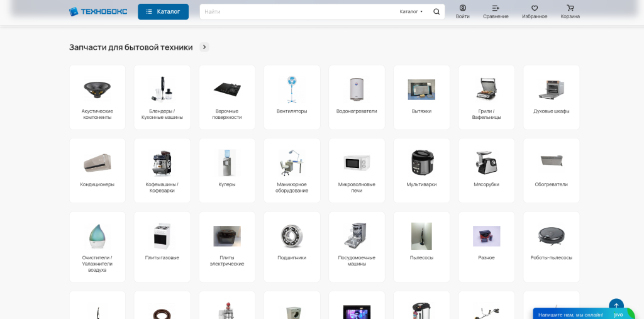The height and width of the screenshot is (319, 644).
Task: Click the Разное category label
Action: (486, 258)
